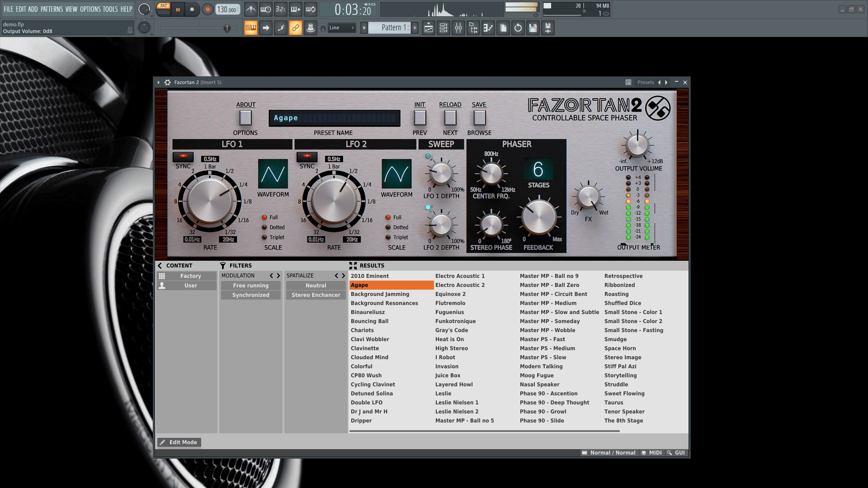
Task: Open the PATTERNS menu
Action: click(52, 9)
